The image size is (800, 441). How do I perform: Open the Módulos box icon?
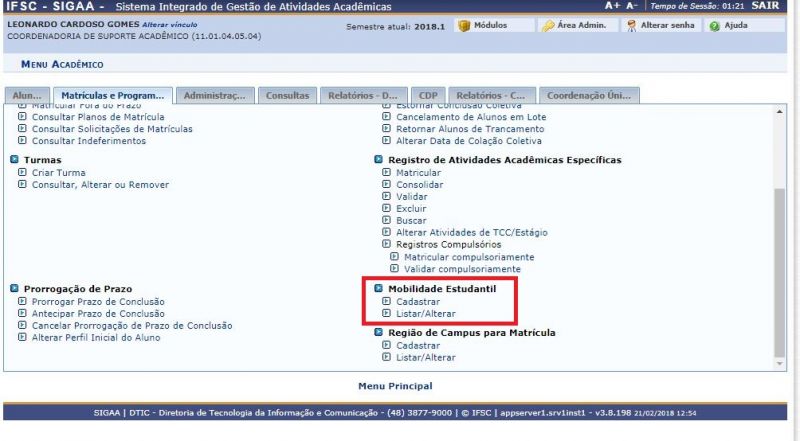[464, 26]
